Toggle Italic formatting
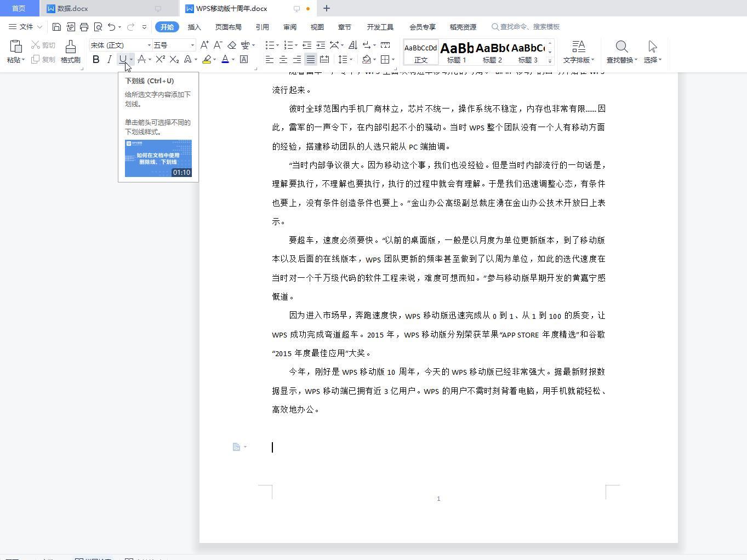The height and width of the screenshot is (560, 747). click(109, 59)
